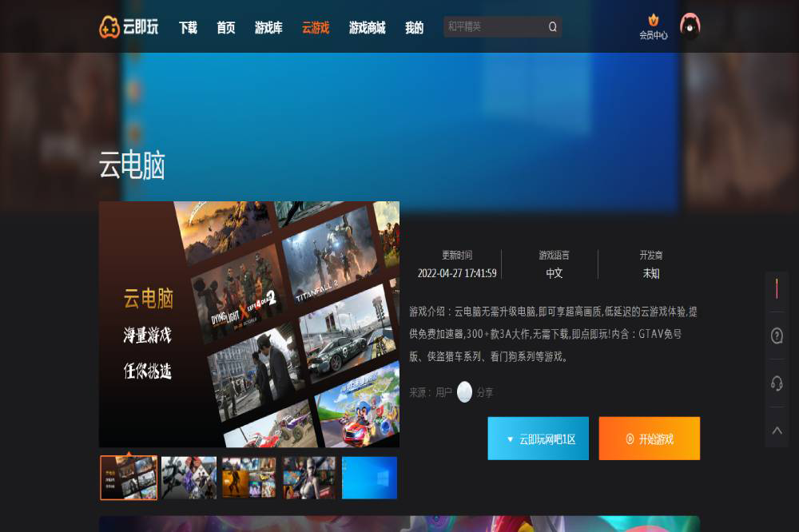Select the third screenshot thumbnail
This screenshot has width=799, height=532.
249,478
